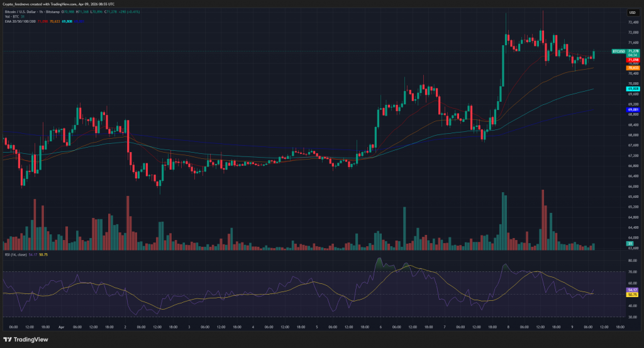Open the USD currency selector
The width and height of the screenshot is (644, 348).
pyautogui.click(x=631, y=13)
